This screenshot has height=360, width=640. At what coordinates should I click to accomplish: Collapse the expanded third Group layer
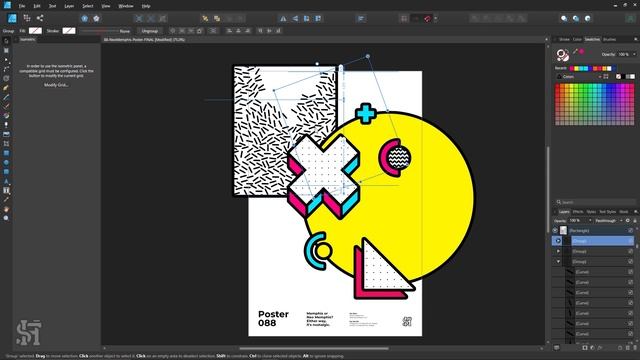coord(558,262)
